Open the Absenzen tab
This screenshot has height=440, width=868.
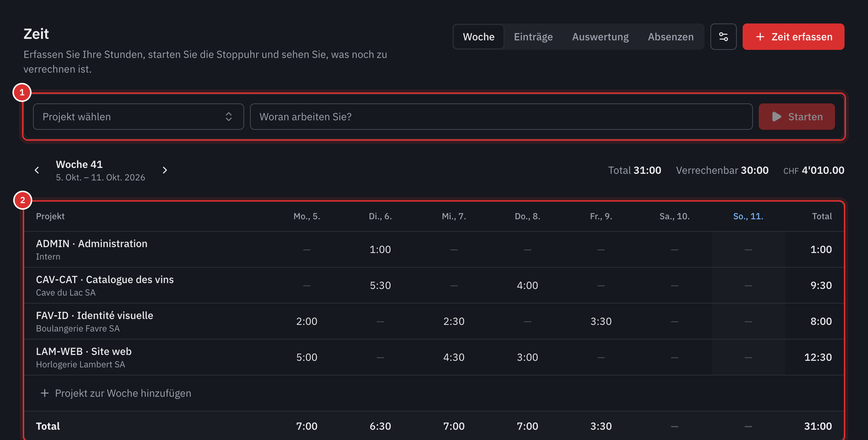tap(670, 37)
